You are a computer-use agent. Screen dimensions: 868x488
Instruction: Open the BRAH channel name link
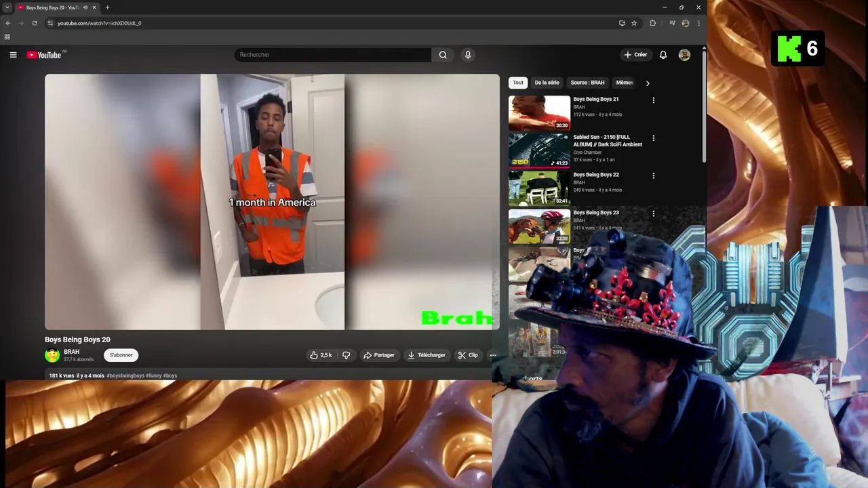[x=71, y=352]
